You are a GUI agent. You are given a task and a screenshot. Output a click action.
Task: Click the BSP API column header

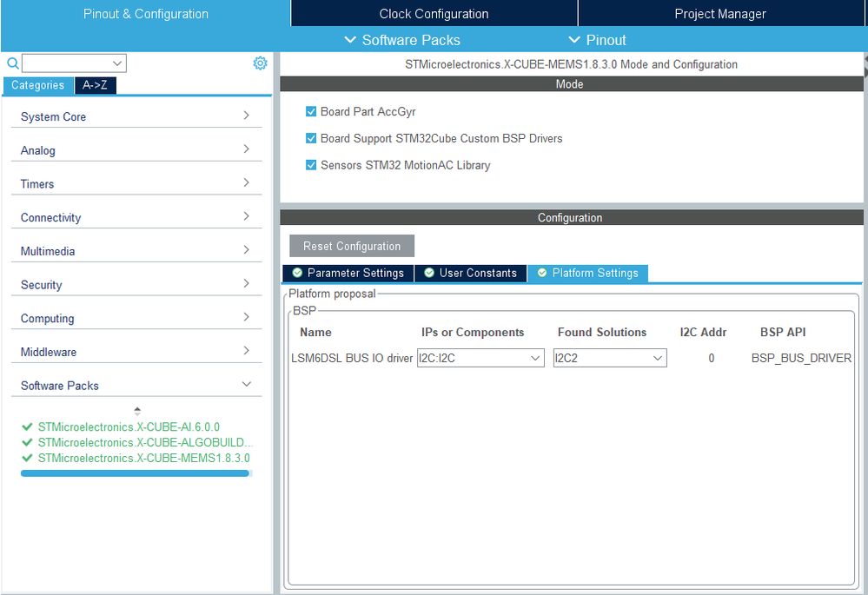point(783,332)
